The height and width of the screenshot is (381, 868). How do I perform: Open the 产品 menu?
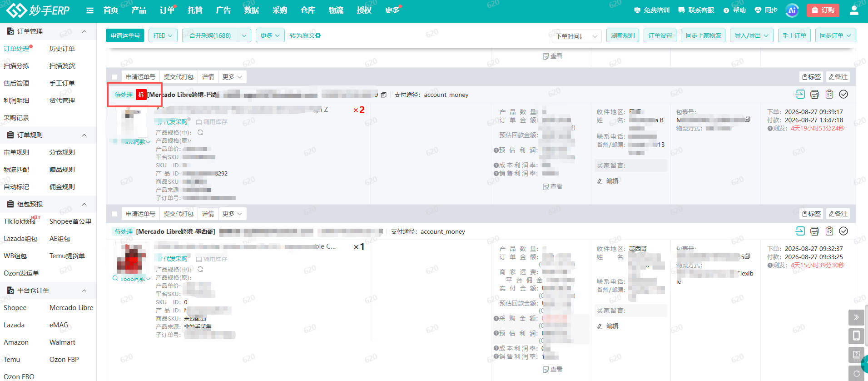click(139, 10)
